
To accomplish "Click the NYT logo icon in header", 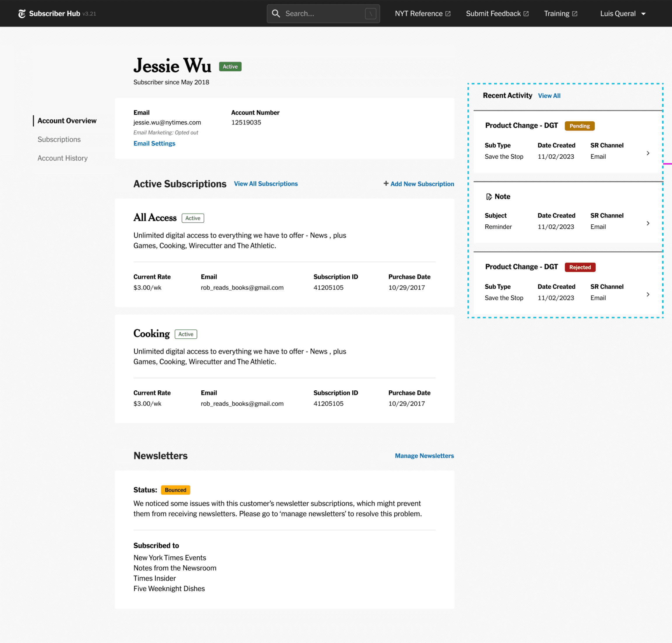I will tap(22, 14).
